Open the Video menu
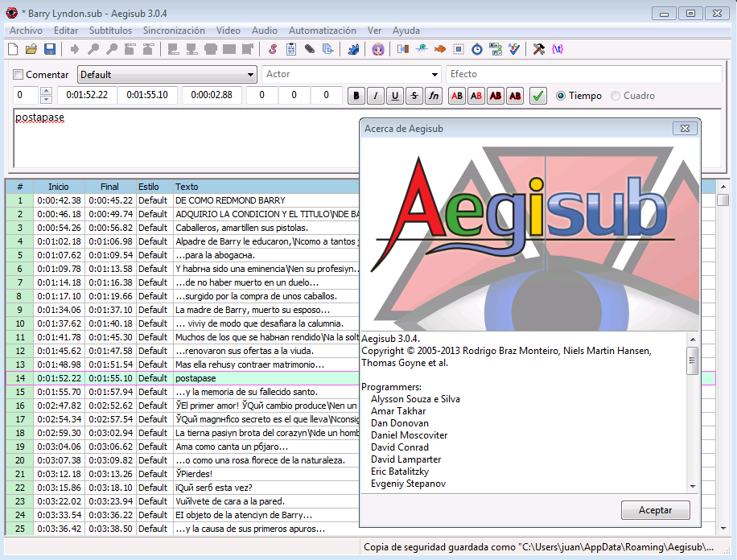Screen dimensions: 737x560 229,31
